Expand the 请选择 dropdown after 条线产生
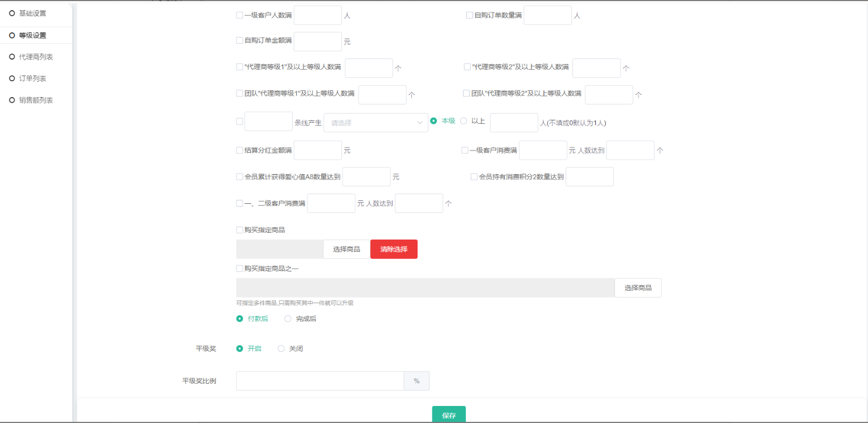This screenshot has width=868, height=423. (x=374, y=123)
